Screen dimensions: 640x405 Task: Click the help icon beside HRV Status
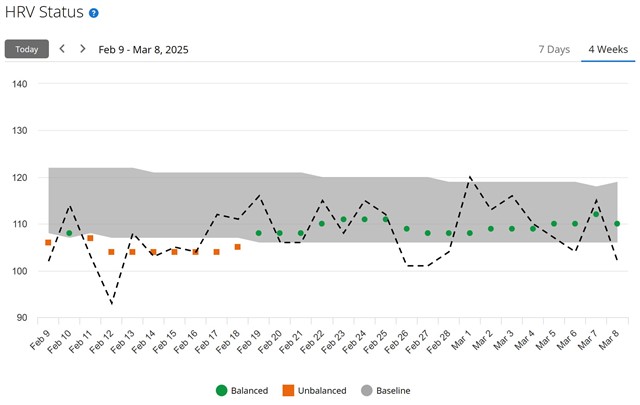pyautogui.click(x=94, y=13)
